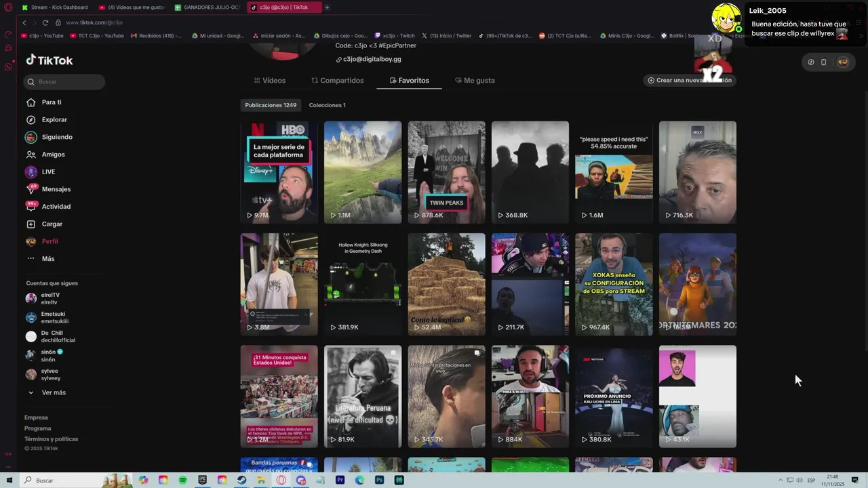Select the Colecciones 1 filter
The width and height of the screenshot is (868, 488).
(x=327, y=105)
